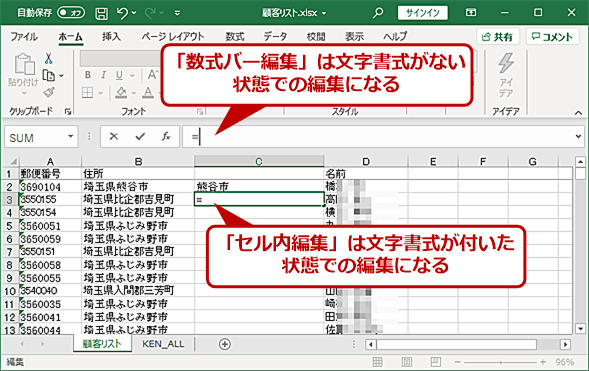The width and height of the screenshot is (589, 371).
Task: Confirm formula entry with checkmark icon
Action: (140, 137)
